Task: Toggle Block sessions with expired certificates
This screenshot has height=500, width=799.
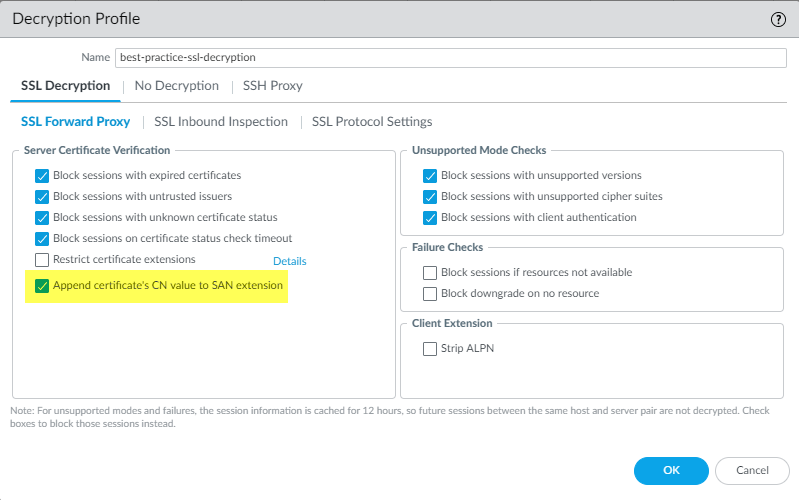Action: [42, 175]
